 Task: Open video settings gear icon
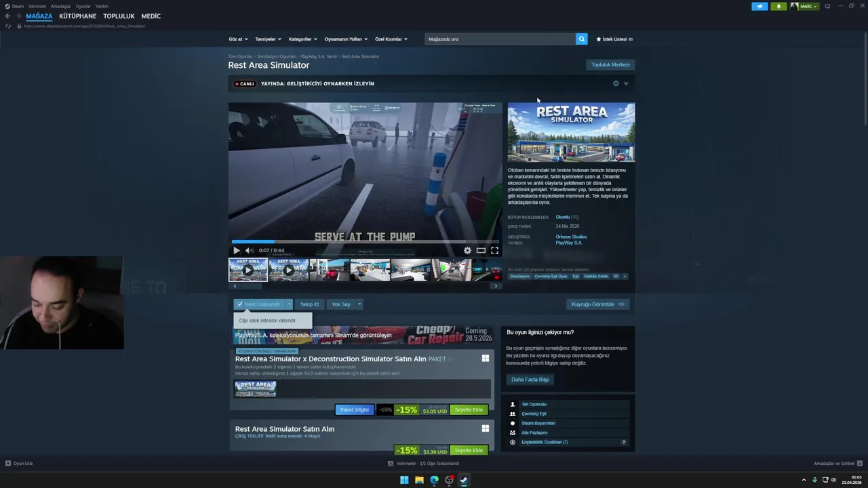coord(467,250)
